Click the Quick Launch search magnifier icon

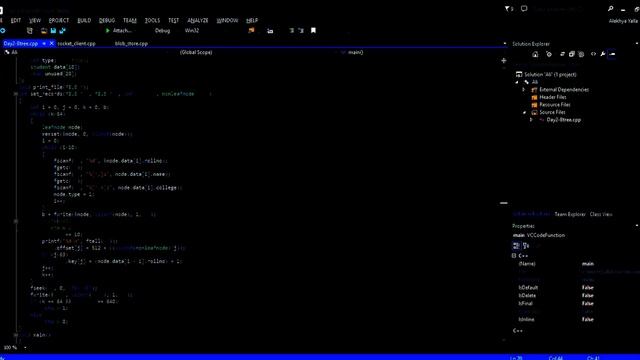[x=611, y=9]
